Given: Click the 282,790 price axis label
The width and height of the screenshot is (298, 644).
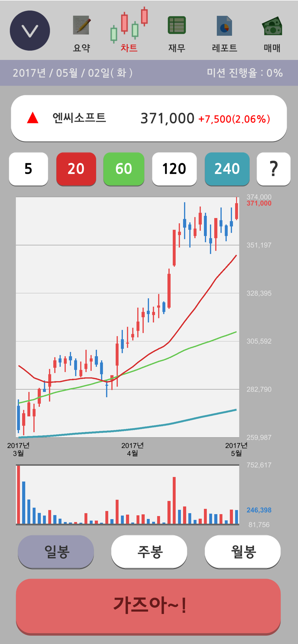Looking at the screenshot, I should pos(259,389).
